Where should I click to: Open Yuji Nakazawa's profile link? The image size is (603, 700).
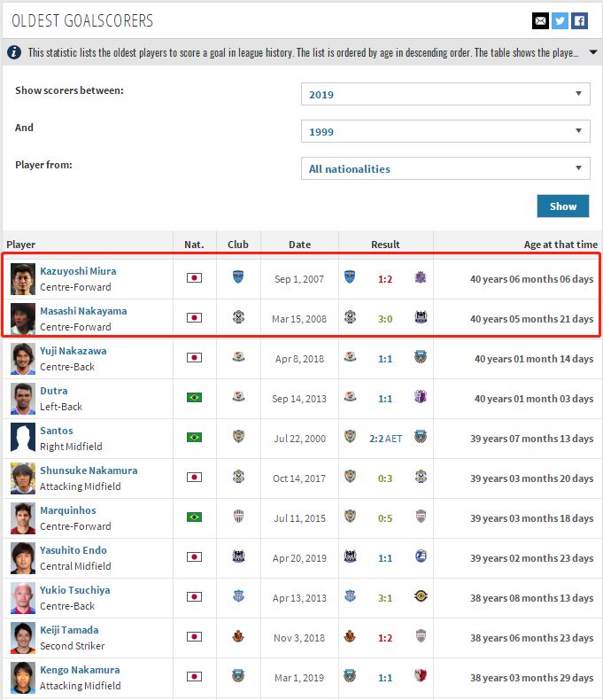coord(73,351)
